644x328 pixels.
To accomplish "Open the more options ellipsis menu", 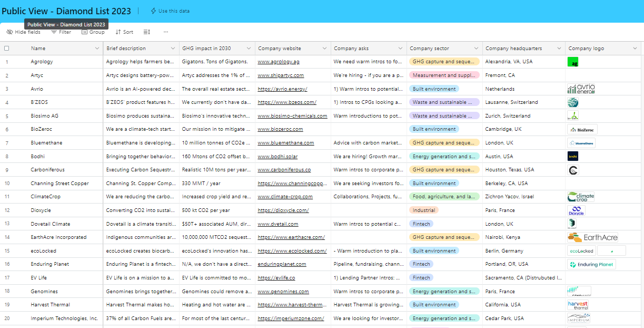I will pos(166,32).
